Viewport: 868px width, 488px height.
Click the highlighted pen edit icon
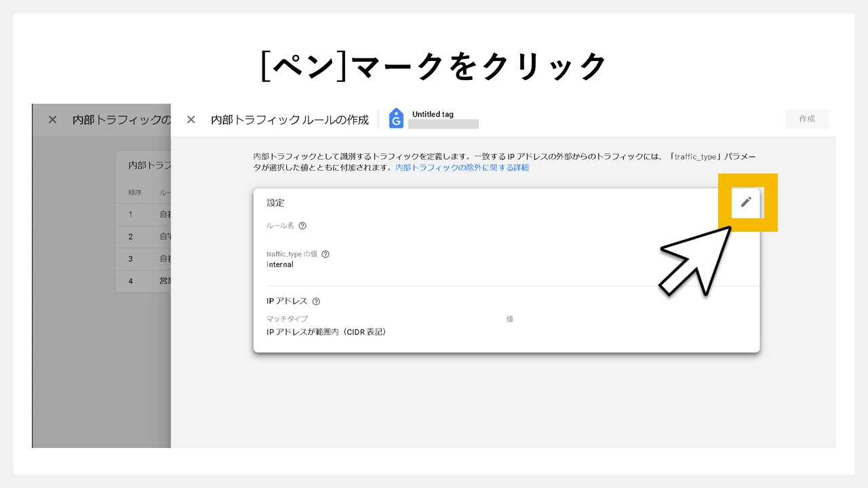tap(746, 203)
